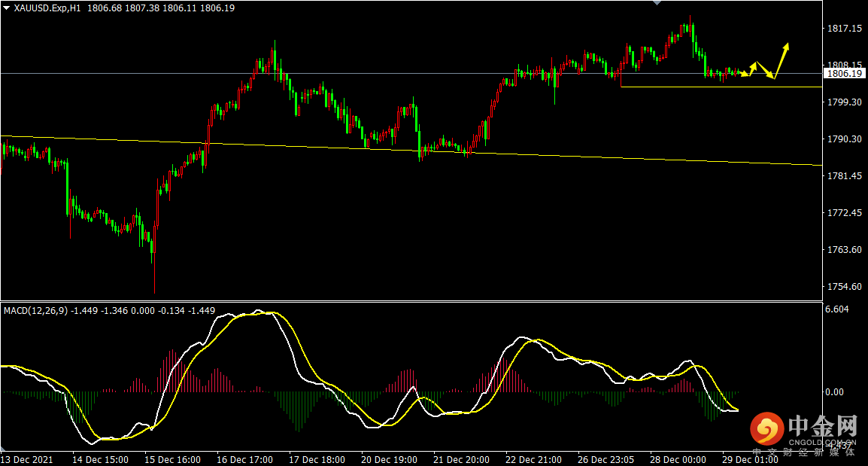This screenshot has width=868, height=466.
Task: Click the XAUUSD.Exp,H1 symbol title
Action: pyautogui.click(x=47, y=8)
